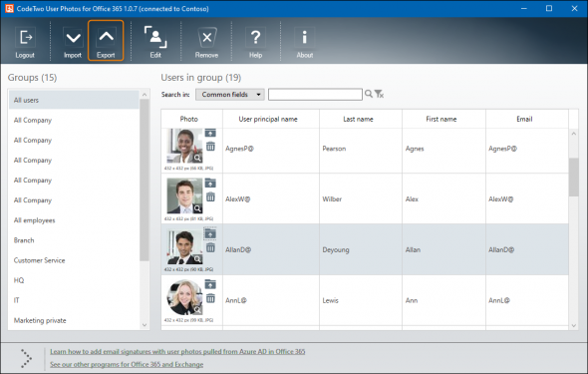
Task: Click the users table scroll-up arrow
Action: pyautogui.click(x=573, y=134)
